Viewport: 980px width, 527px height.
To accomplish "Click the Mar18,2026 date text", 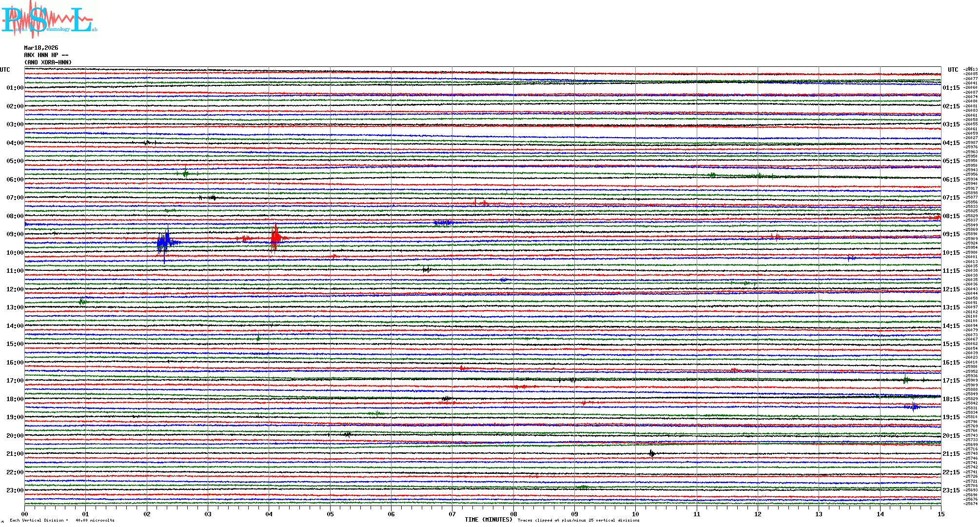I will pyautogui.click(x=41, y=48).
